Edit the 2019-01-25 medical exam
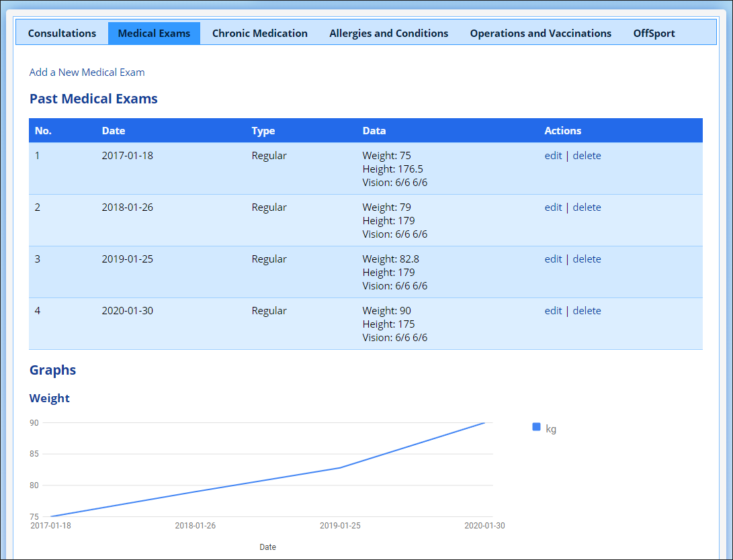This screenshot has height=560, width=733. pos(553,259)
